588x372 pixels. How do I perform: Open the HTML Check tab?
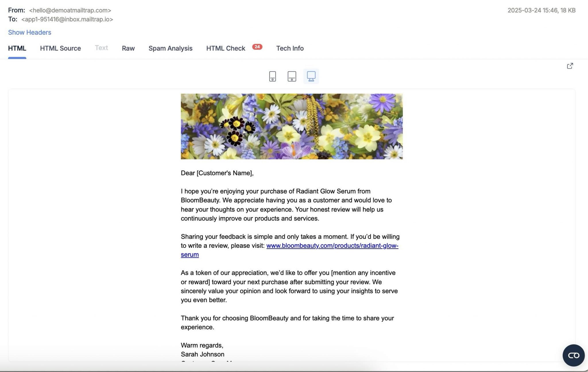[225, 48]
